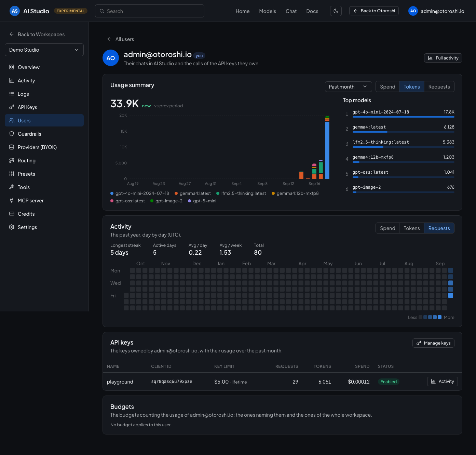Click the Manage keys button
This screenshot has width=476, height=455.
pyautogui.click(x=433, y=343)
